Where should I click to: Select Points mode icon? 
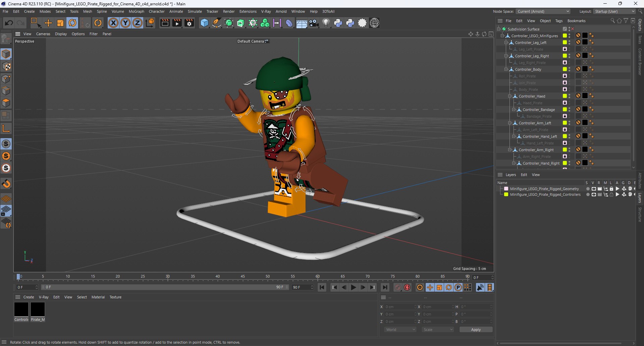[x=6, y=79]
